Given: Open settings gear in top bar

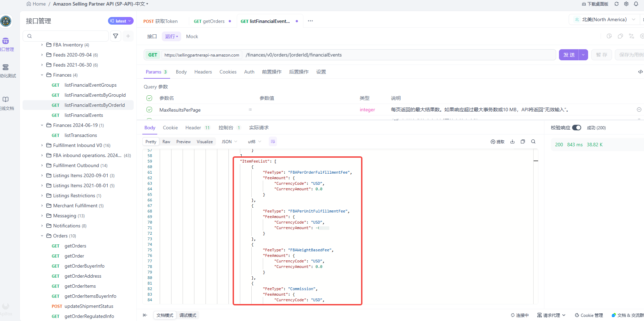Looking at the screenshot, I should click(x=626, y=4).
